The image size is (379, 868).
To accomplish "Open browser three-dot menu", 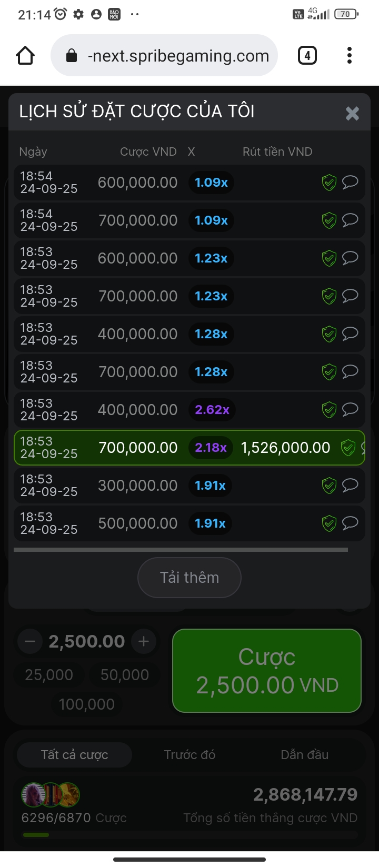I will click(x=349, y=55).
